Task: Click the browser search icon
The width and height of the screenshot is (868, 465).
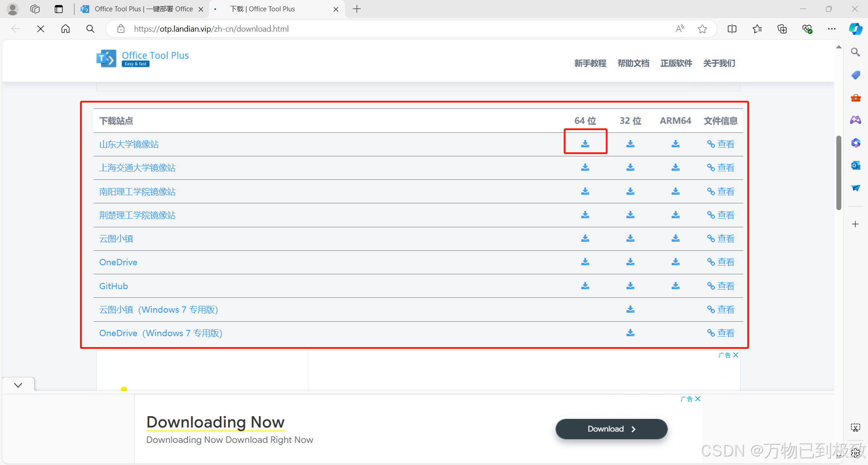Action: [90, 29]
